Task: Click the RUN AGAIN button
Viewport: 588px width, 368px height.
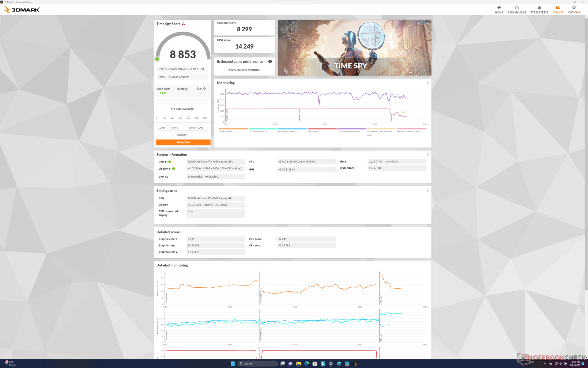Action: [183, 143]
